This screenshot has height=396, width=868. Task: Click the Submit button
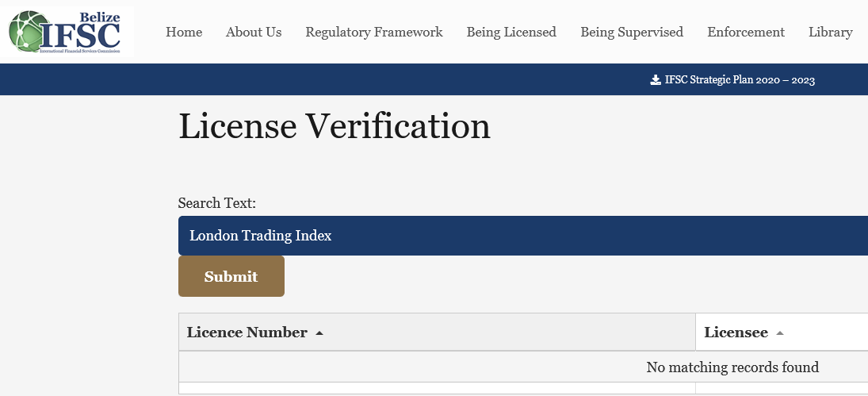pyautogui.click(x=231, y=276)
